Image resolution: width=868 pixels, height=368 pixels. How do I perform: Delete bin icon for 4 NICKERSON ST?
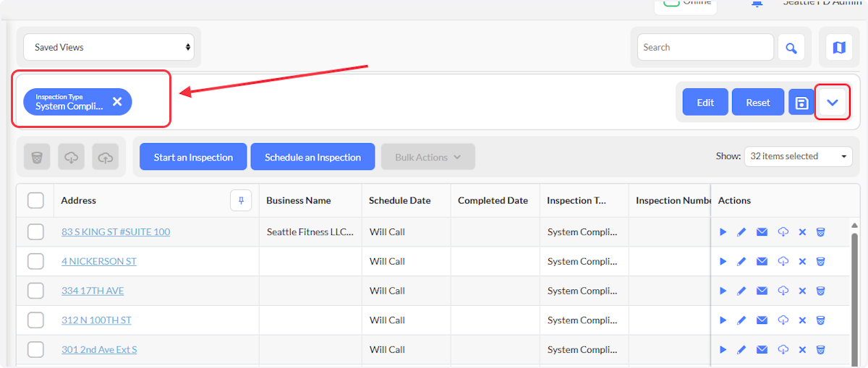coord(821,261)
